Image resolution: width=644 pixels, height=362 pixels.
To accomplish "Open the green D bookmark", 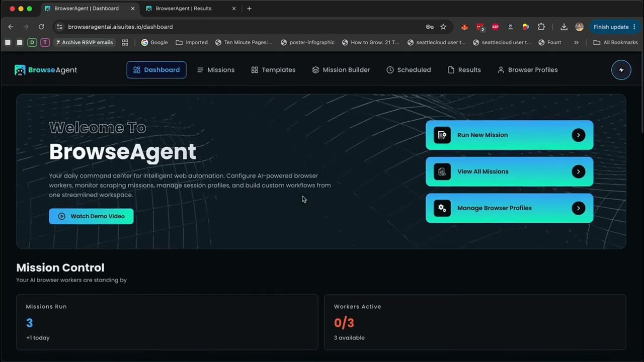I will pyautogui.click(x=32, y=42).
